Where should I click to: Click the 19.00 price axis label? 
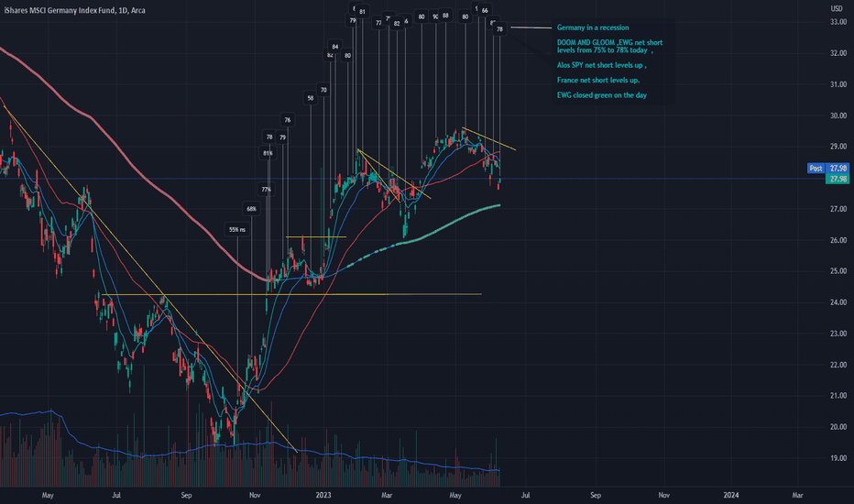point(838,458)
